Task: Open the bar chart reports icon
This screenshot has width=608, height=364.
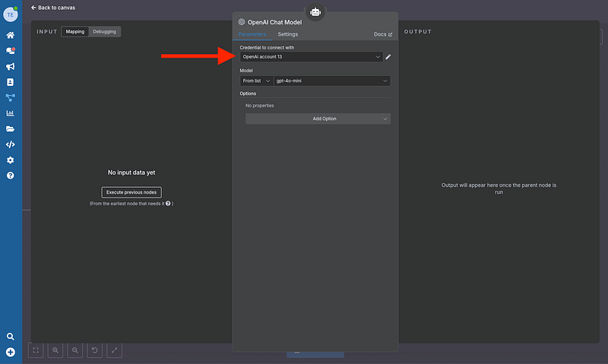Action: pyautogui.click(x=11, y=113)
